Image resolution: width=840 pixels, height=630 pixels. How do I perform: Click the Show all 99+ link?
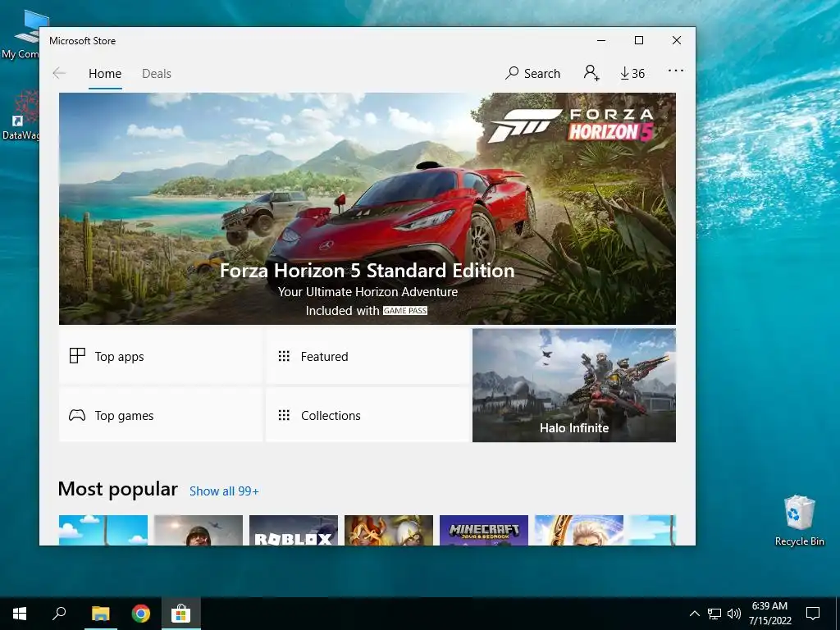coord(224,491)
